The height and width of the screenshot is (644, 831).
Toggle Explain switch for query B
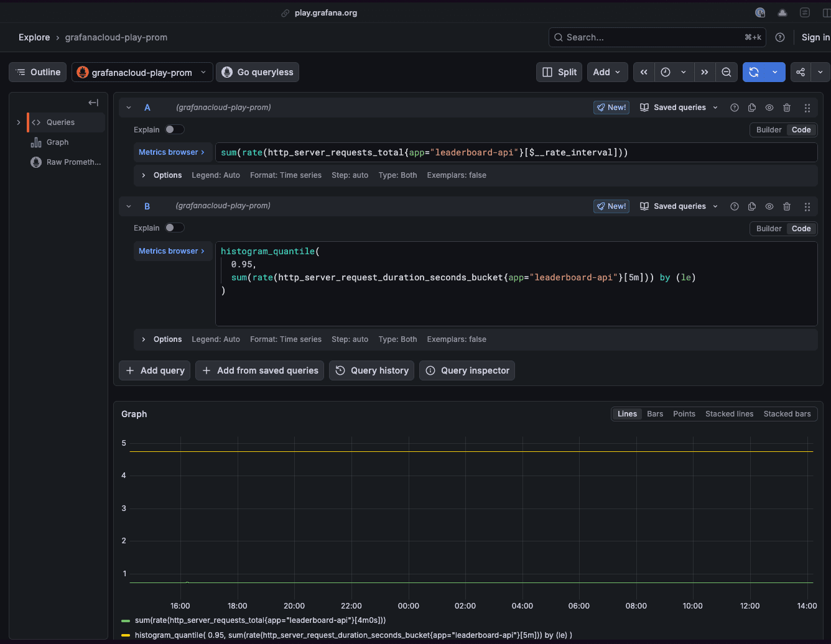click(x=175, y=228)
